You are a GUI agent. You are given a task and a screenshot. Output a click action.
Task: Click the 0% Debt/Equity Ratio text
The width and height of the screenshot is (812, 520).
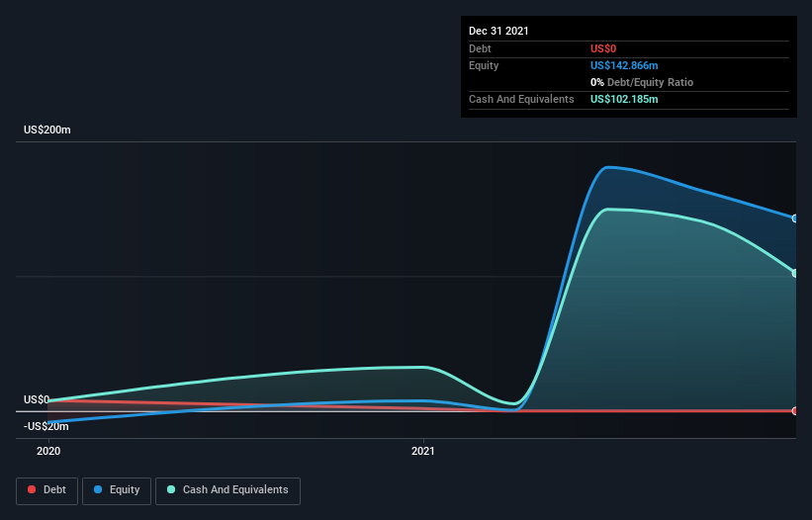tap(642, 82)
